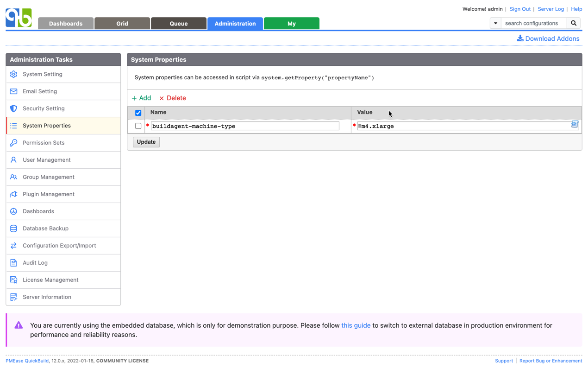588x375 pixels.
Task: Click the Permission Sets key icon
Action: (x=13, y=143)
